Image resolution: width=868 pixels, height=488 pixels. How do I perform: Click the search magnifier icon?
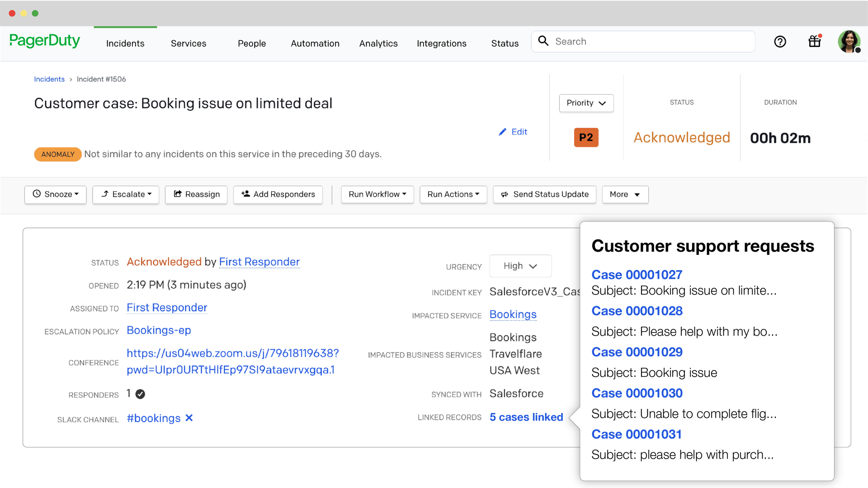[x=543, y=41]
